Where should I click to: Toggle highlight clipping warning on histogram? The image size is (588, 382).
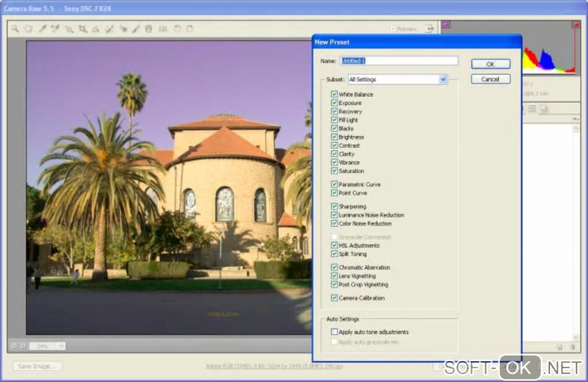(576, 25)
